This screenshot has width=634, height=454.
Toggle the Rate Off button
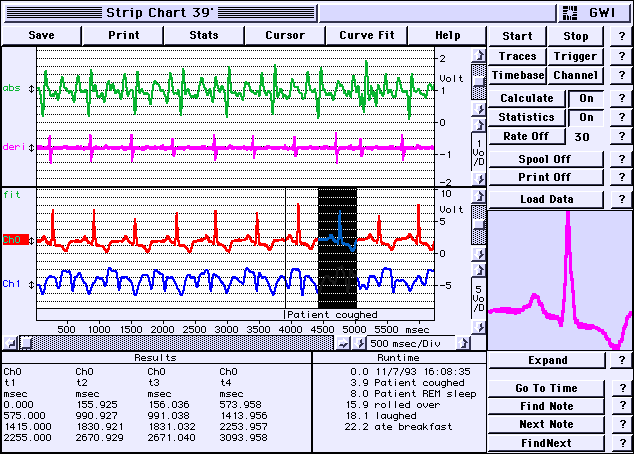[526, 136]
